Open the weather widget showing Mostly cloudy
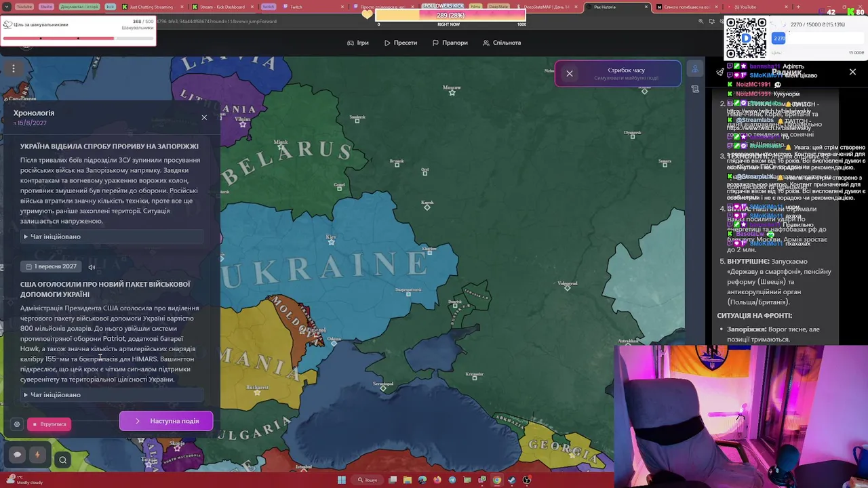868x488 pixels. coord(24,480)
